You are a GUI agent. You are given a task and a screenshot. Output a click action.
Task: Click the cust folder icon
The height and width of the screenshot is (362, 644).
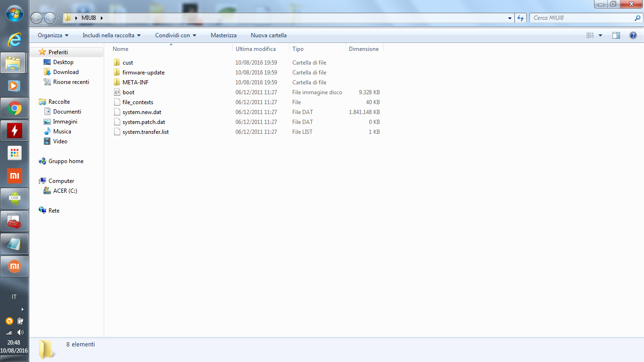click(x=117, y=63)
